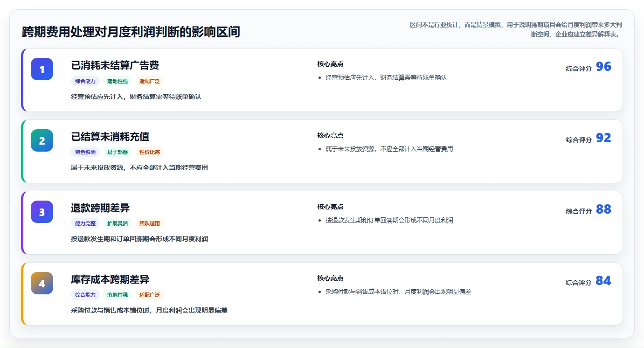This screenshot has height=348, width=644.
Task: Click the 能力完整 tag
Action: 85,223
